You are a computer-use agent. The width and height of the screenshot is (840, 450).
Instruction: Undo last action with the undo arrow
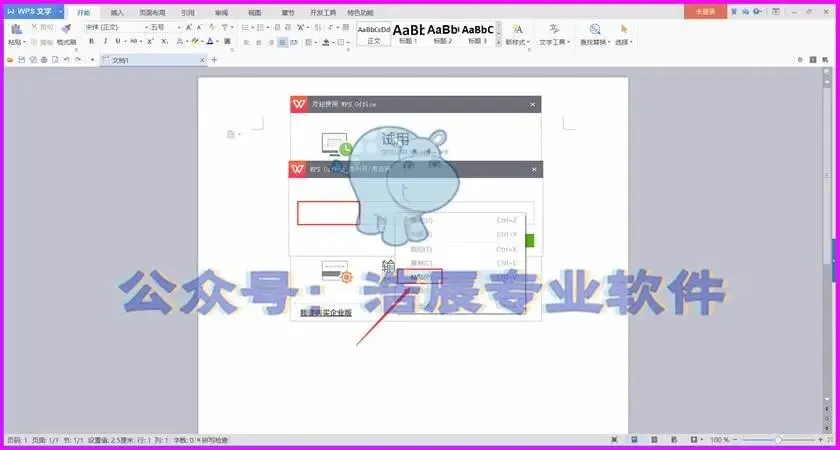(x=66, y=60)
